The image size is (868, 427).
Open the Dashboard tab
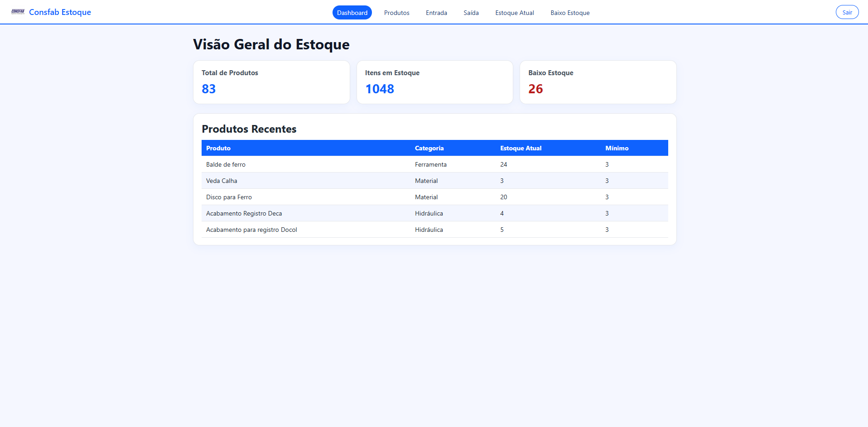352,12
